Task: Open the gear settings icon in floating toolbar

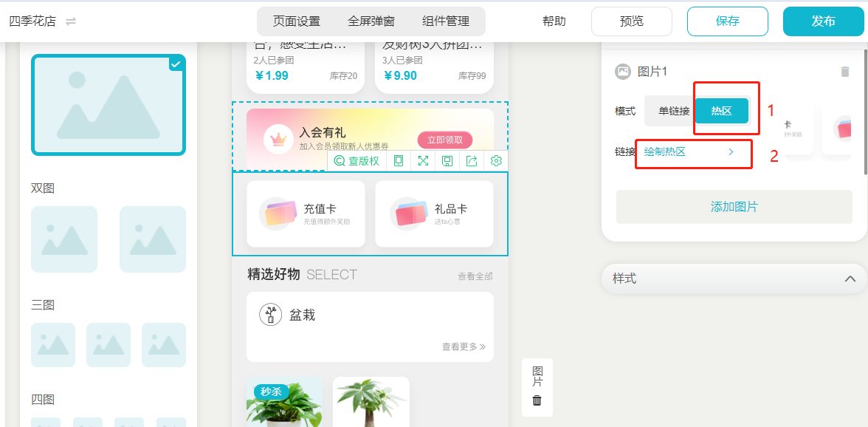Action: (496, 161)
